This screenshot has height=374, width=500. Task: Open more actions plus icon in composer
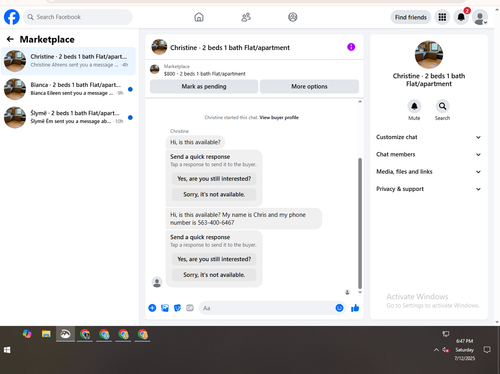(152, 308)
